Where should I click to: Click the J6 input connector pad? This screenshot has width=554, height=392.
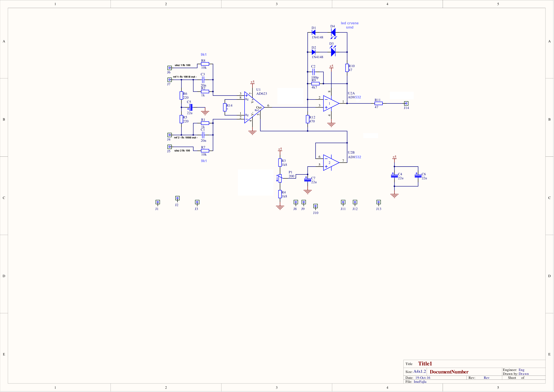(x=170, y=68)
